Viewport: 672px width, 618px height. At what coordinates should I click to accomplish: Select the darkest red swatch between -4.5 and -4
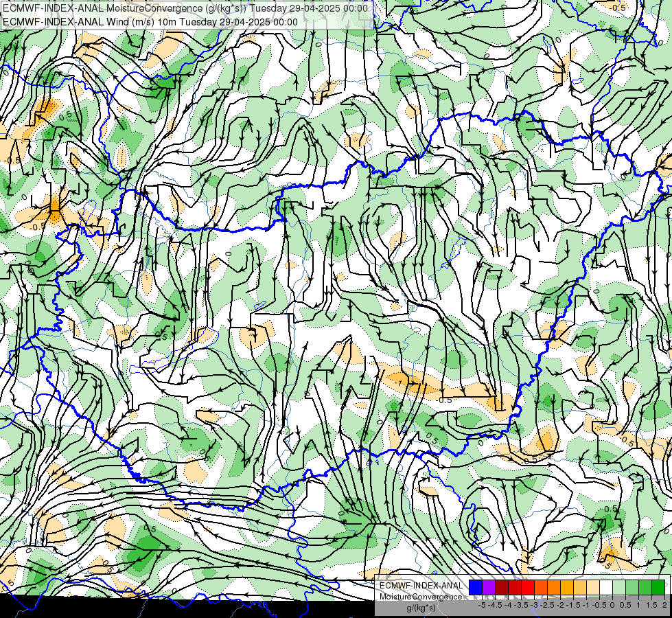(502, 588)
